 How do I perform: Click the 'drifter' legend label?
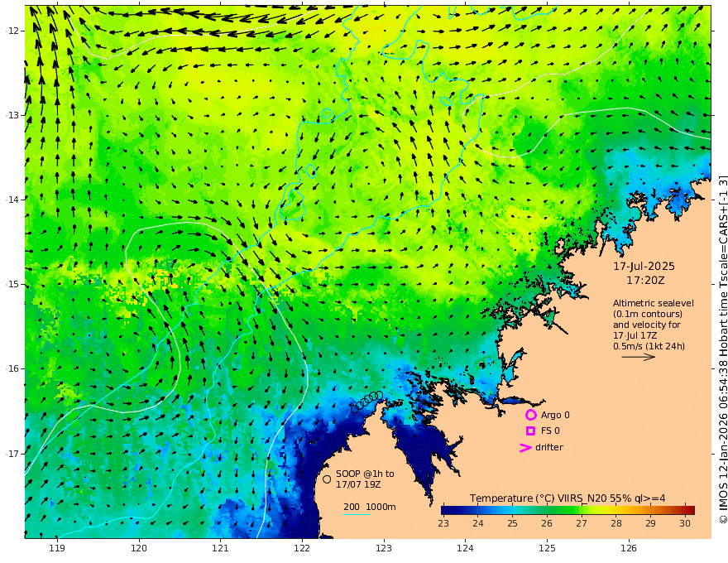(x=549, y=447)
